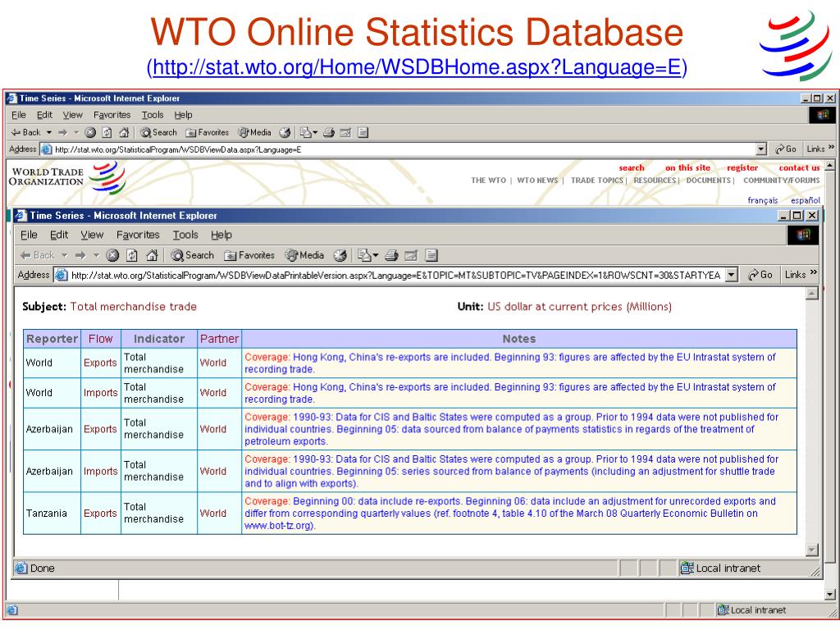Screen dimensions: 840x630
Task: Open Favorites menu in front Time Series window
Action: pos(138,235)
